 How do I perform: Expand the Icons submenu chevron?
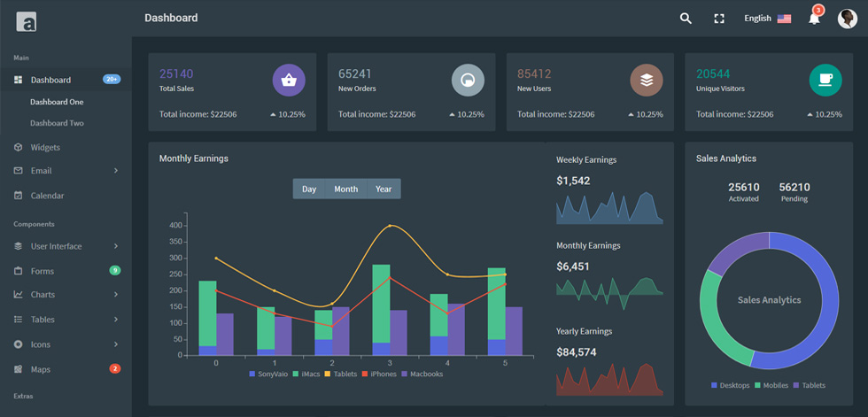116,344
